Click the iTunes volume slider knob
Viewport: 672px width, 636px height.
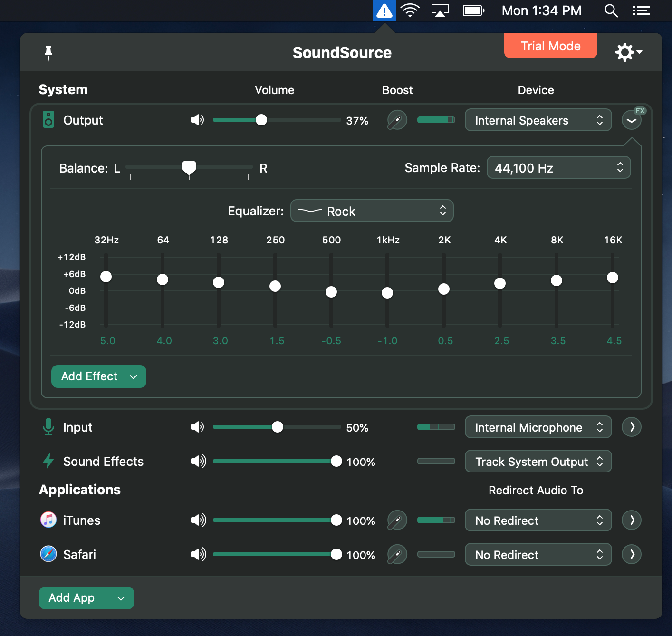[336, 520]
